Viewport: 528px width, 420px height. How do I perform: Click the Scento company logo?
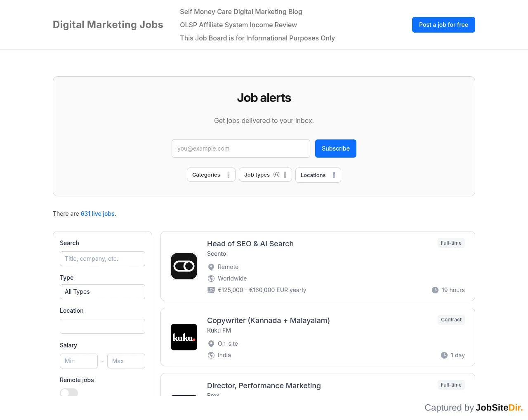click(184, 266)
